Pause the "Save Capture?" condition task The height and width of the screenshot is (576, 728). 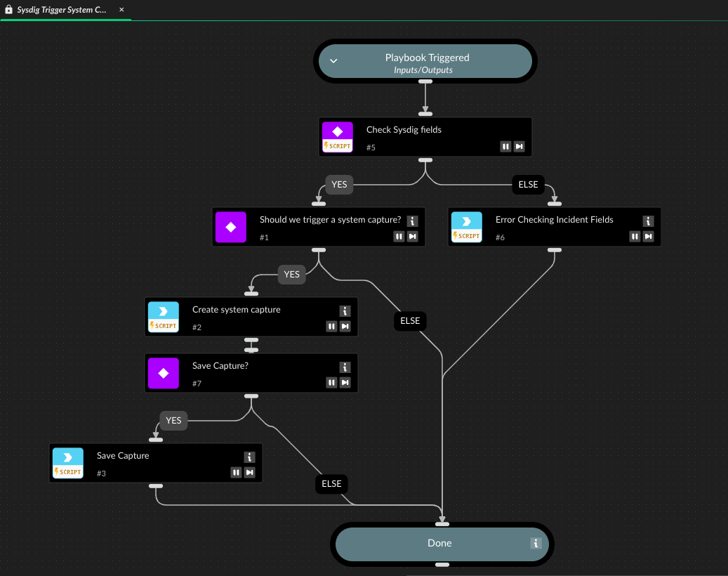pos(331,382)
